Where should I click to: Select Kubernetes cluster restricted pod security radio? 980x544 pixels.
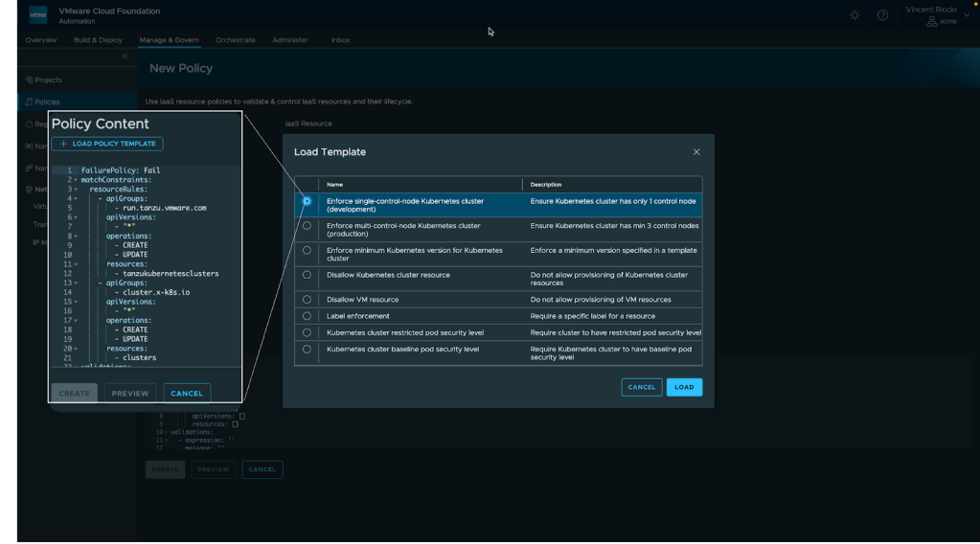307,333
